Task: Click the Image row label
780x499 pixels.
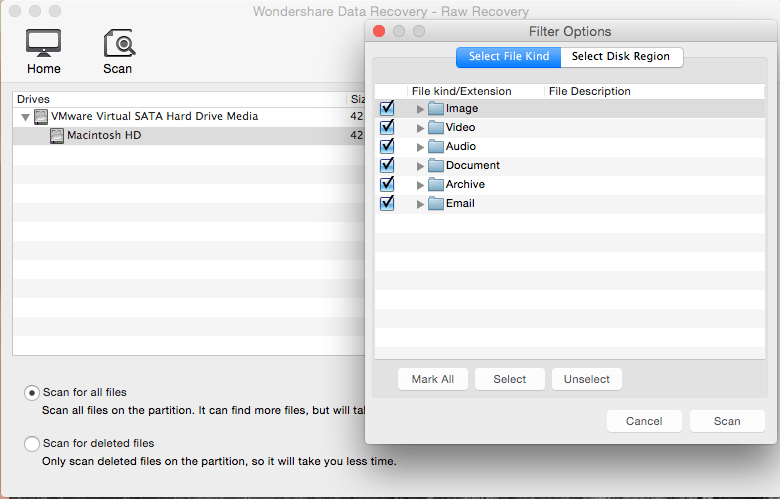Action: pyautogui.click(x=462, y=108)
